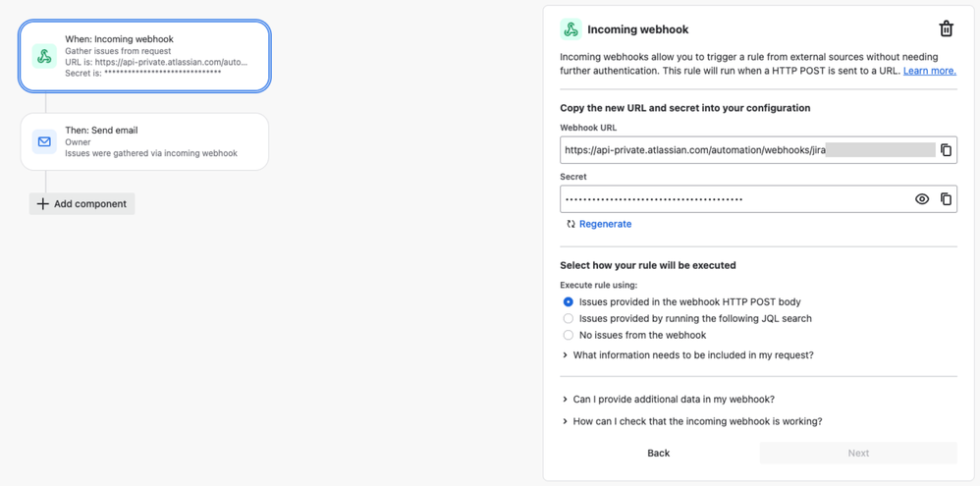The image size is (980, 486).
Task: Open the When: Incoming webhook trigger card
Action: click(x=157, y=57)
